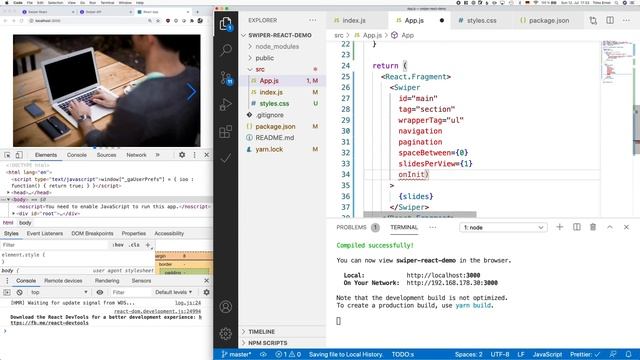Click JavaScript language mode in status bar
The height and width of the screenshot is (360, 640).
click(x=547, y=354)
